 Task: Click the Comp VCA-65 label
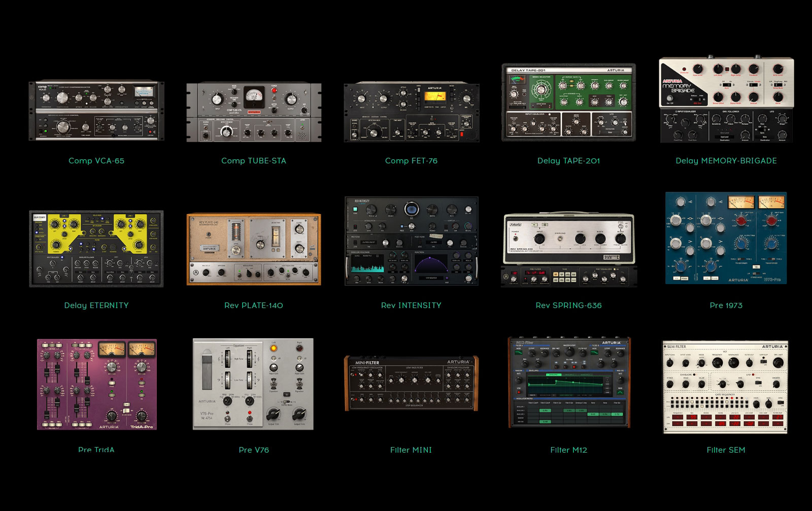click(96, 161)
